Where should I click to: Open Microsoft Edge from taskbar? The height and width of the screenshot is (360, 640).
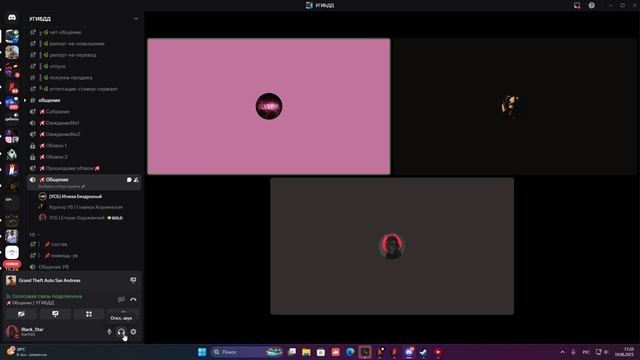point(350,352)
